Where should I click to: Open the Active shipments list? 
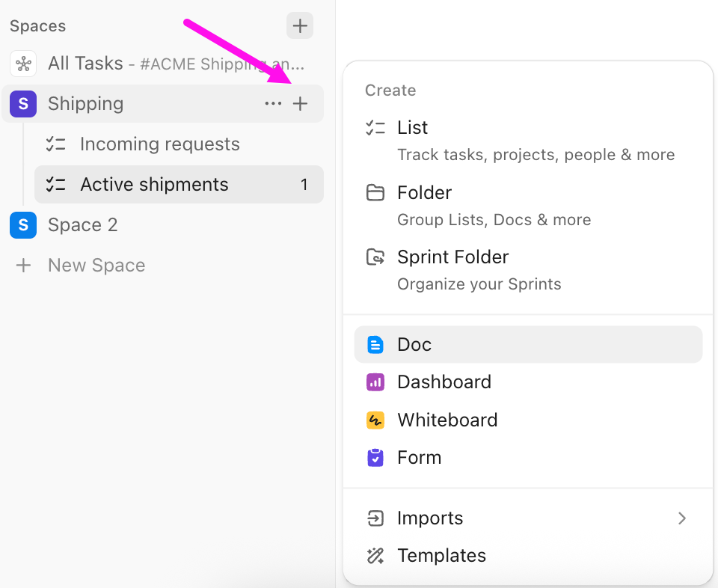[154, 184]
